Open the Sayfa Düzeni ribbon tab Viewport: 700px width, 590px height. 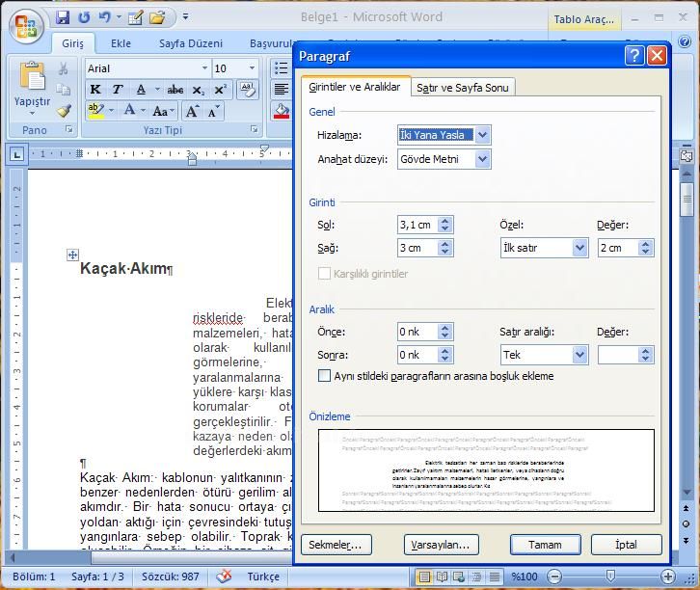[x=191, y=43]
